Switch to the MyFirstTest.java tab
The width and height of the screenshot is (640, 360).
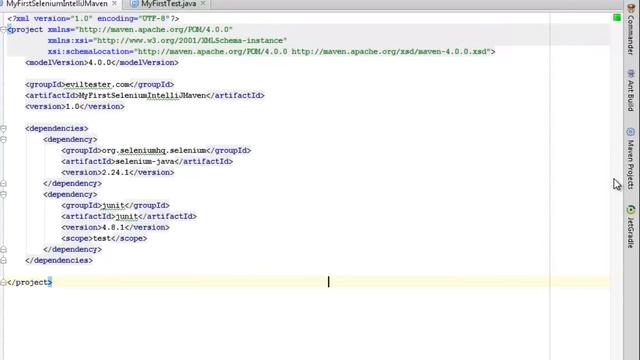click(x=169, y=4)
